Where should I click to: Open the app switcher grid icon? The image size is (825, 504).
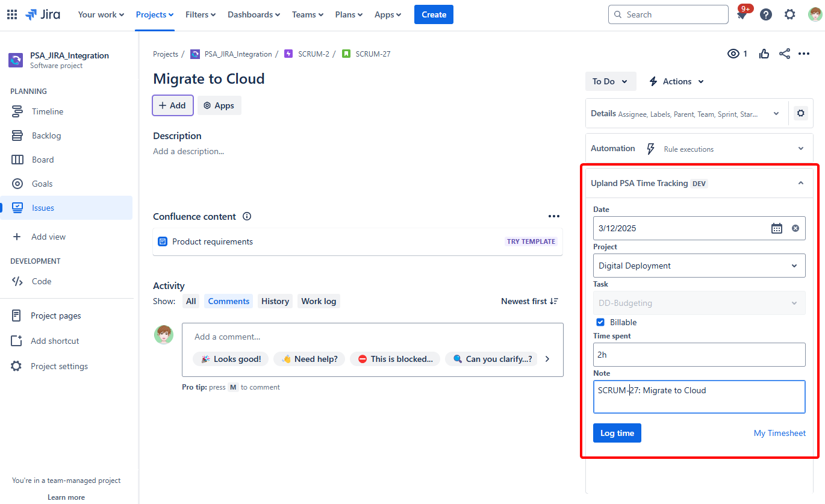point(12,14)
